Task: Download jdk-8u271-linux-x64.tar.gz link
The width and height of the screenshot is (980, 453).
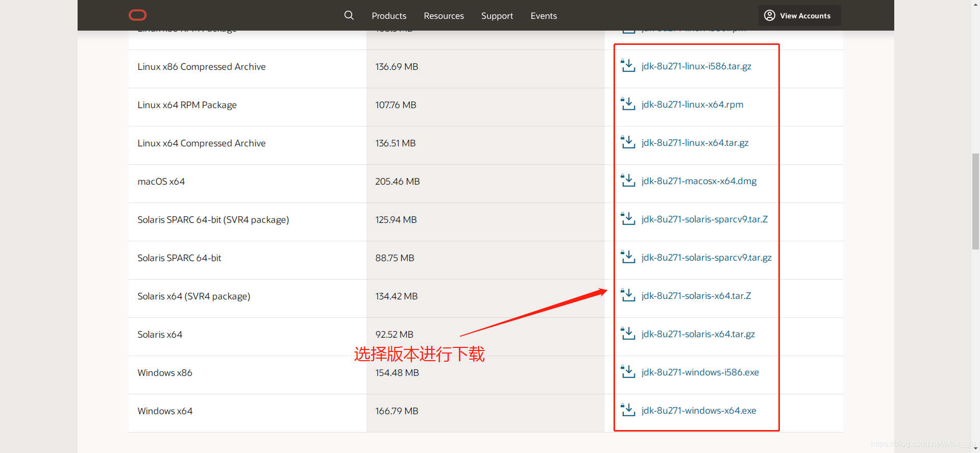Action: (x=695, y=143)
